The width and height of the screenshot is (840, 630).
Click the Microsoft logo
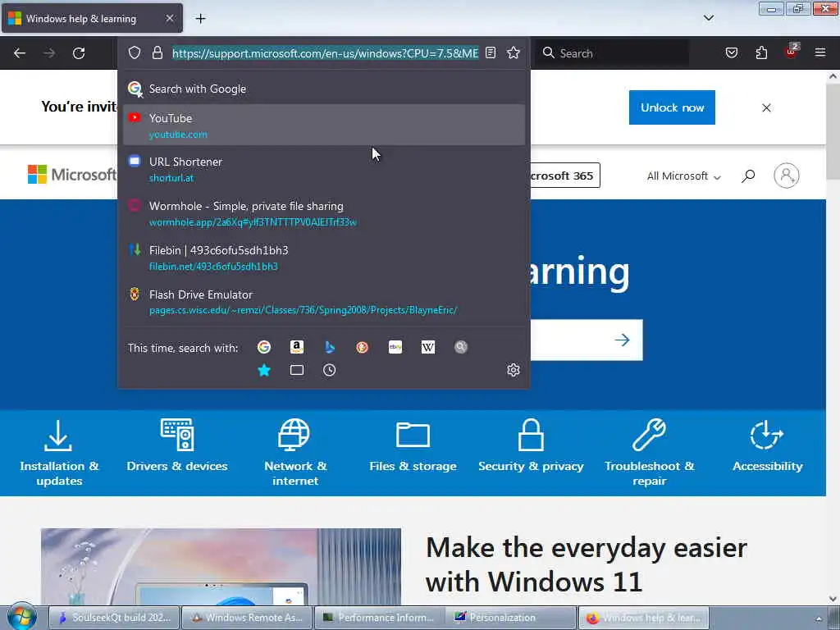(72, 174)
